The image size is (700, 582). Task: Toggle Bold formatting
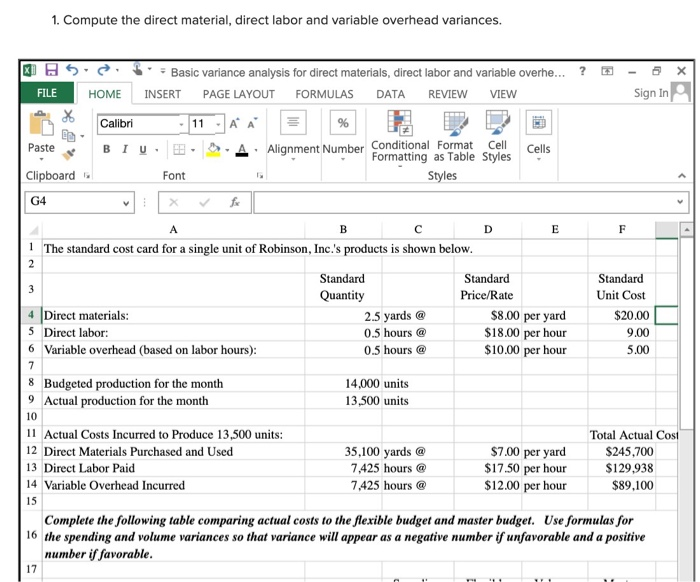[x=106, y=149]
